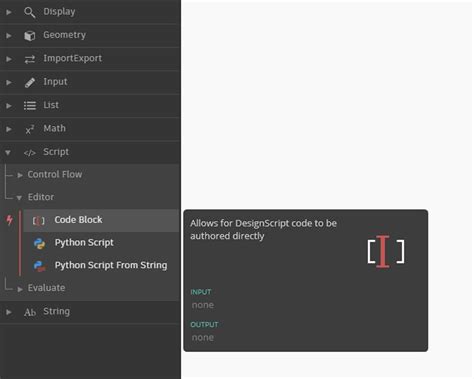Collapse the Editor subcategory arrow
The image size is (474, 379).
(19, 198)
